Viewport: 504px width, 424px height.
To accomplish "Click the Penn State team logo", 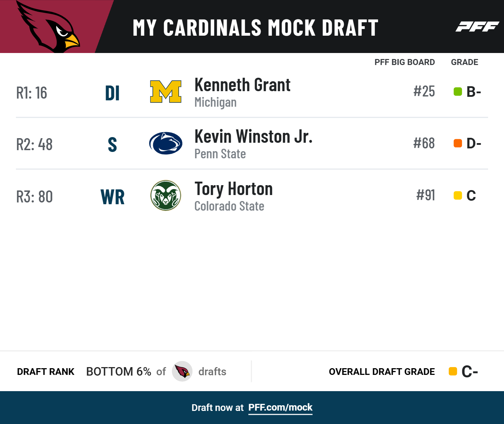I will click(x=166, y=143).
